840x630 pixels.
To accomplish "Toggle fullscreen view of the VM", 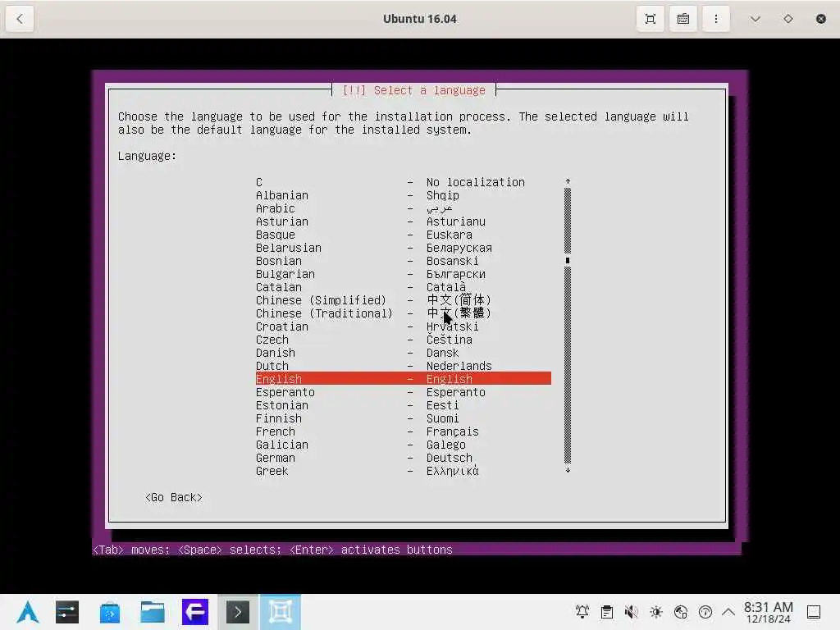I will pyautogui.click(x=650, y=19).
